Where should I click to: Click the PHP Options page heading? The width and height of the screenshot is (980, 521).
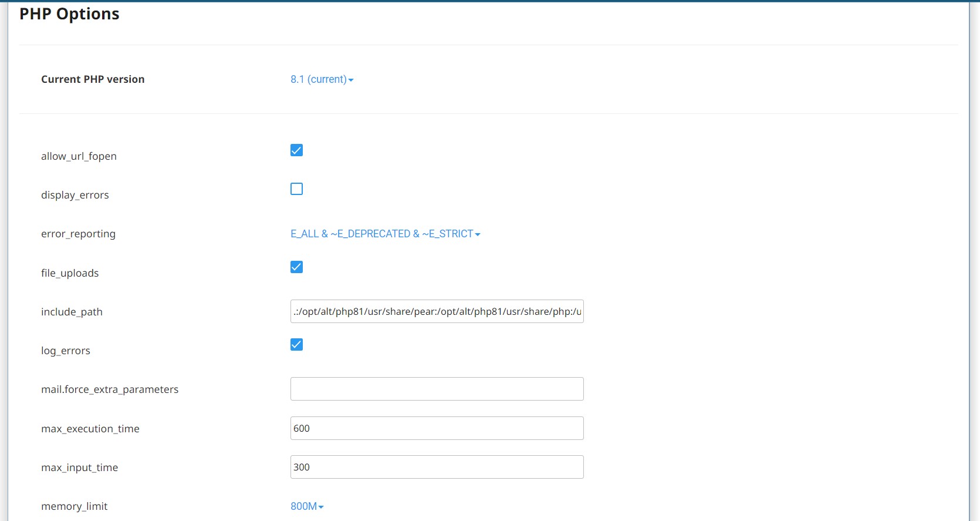[69, 14]
